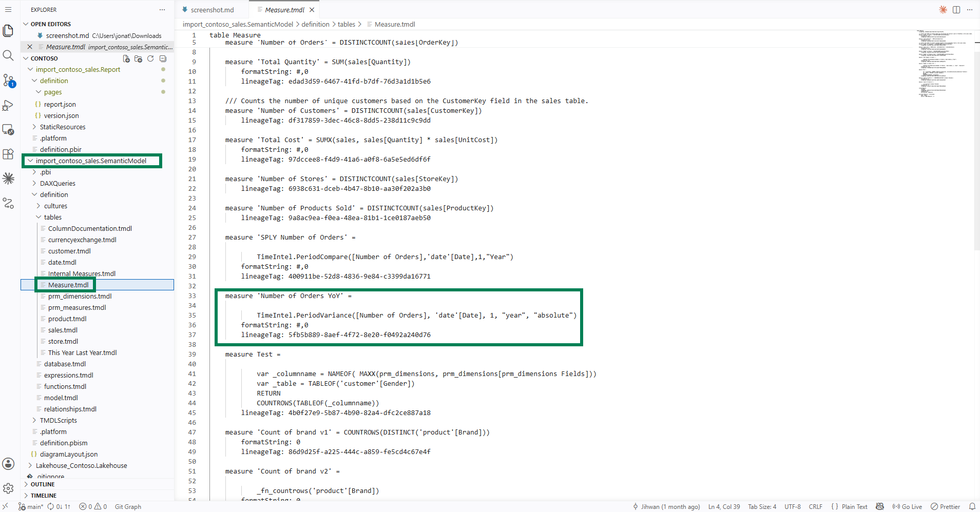Open the Extensions view icon
980x512 pixels.
coord(8,154)
